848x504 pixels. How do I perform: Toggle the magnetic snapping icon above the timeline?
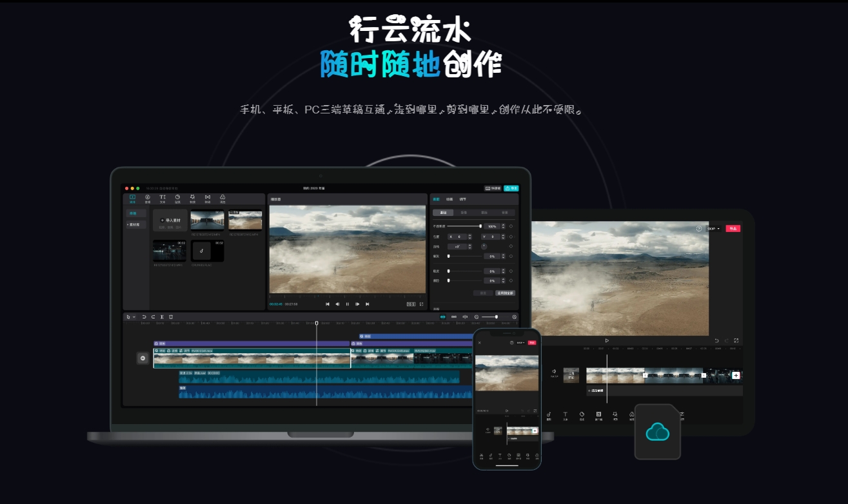pos(442,316)
